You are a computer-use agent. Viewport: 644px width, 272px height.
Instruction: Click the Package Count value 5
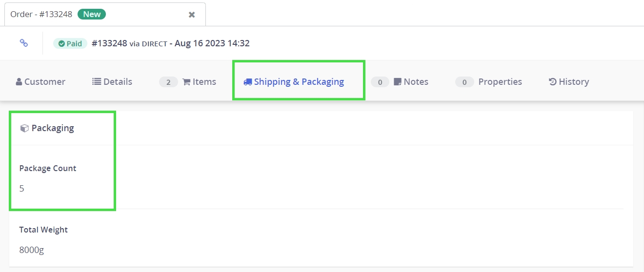click(x=22, y=189)
